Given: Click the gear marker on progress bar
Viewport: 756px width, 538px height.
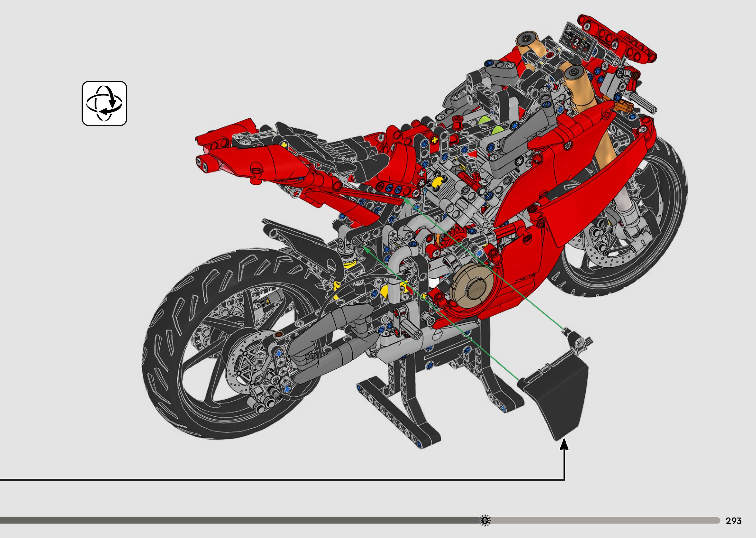Looking at the screenshot, I should pos(485,520).
